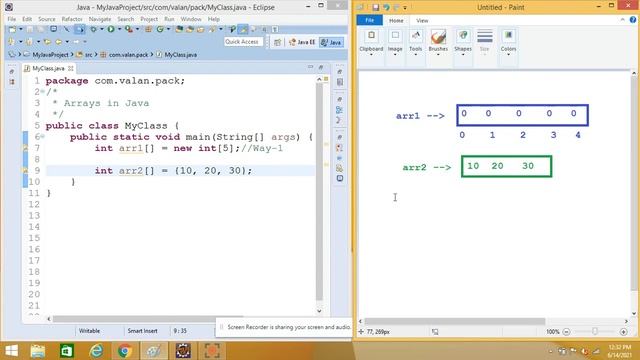The image size is (640, 360).
Task: Collapse the main method fold on line 6
Action: (42, 136)
